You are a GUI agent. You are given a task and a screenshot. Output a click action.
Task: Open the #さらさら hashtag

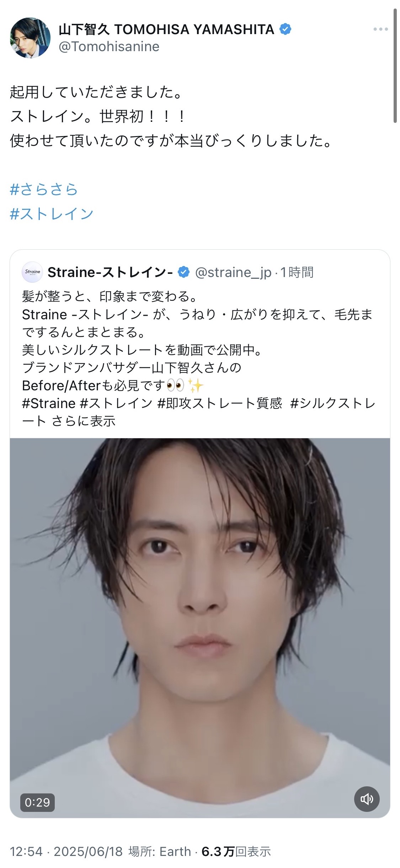[44, 189]
